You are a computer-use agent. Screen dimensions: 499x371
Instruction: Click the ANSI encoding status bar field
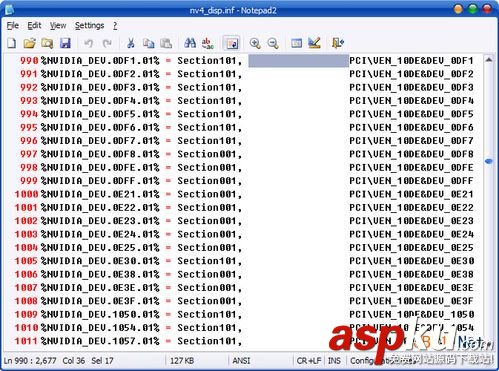(241, 361)
